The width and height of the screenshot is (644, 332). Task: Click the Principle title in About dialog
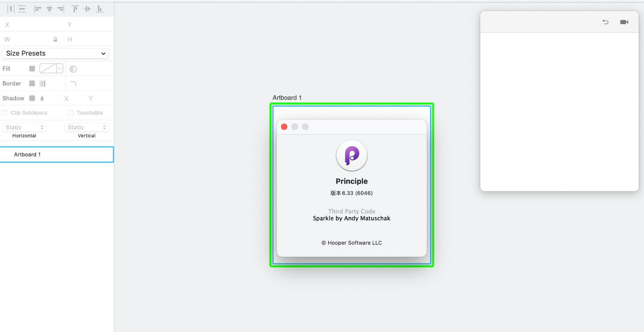351,181
